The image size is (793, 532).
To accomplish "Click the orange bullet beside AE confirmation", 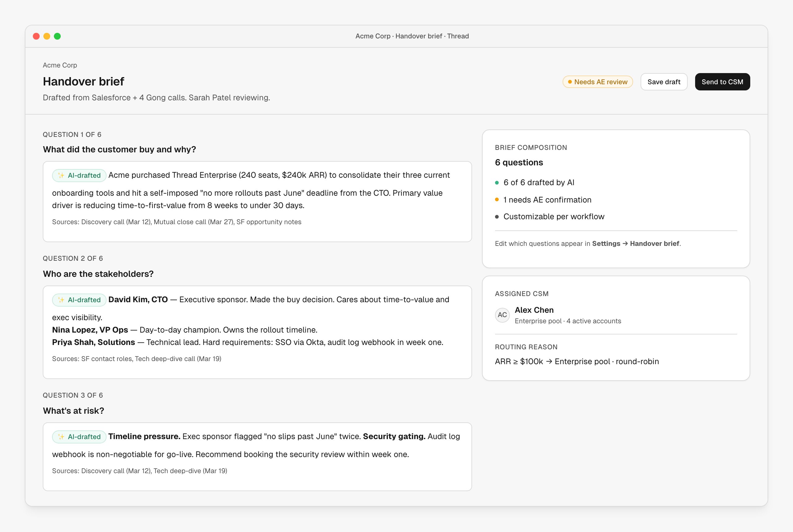I will click(497, 199).
